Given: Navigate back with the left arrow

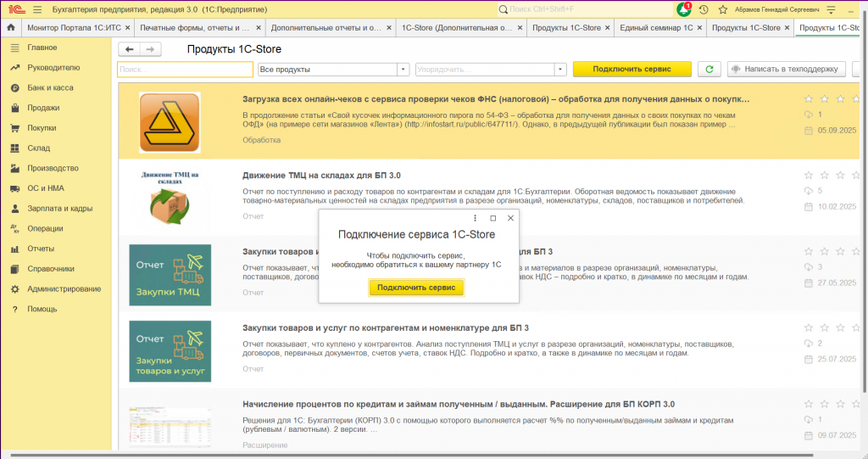Looking at the screenshot, I should pos(129,49).
